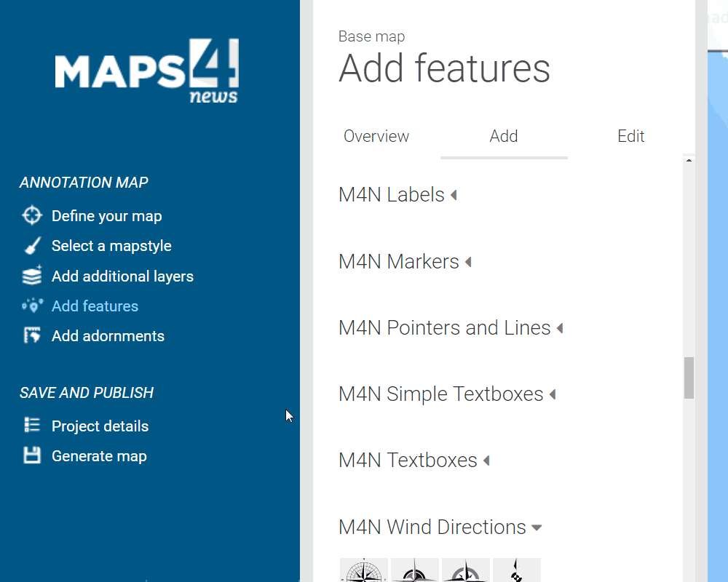Pick the gridded compass rose thumbnail
This screenshot has height=582, width=728.
pyautogui.click(x=364, y=570)
